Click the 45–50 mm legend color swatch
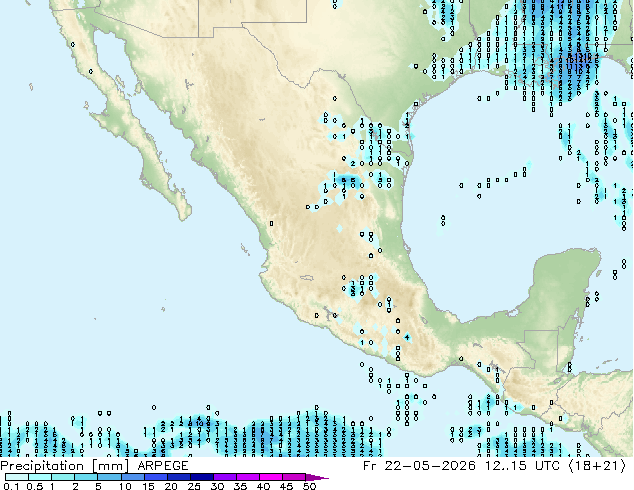Image resolution: width=634 pixels, height=490 pixels. click(293, 477)
